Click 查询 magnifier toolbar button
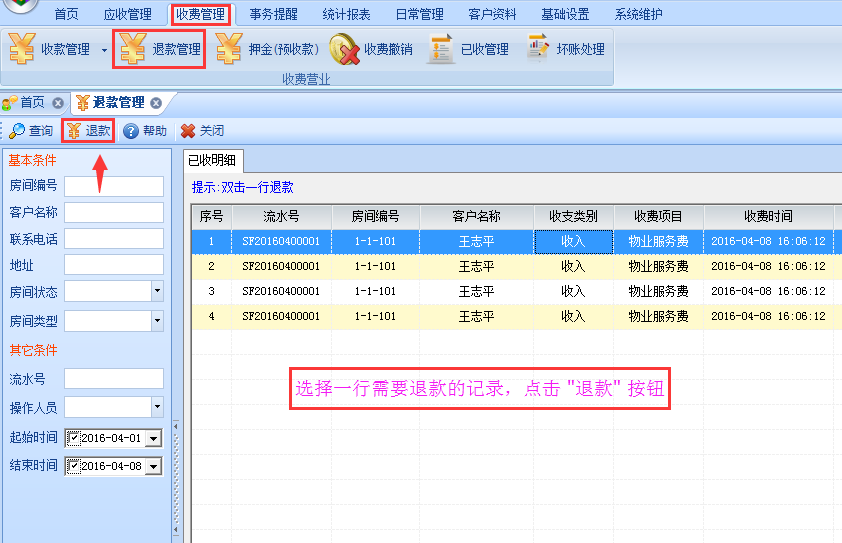 31,131
